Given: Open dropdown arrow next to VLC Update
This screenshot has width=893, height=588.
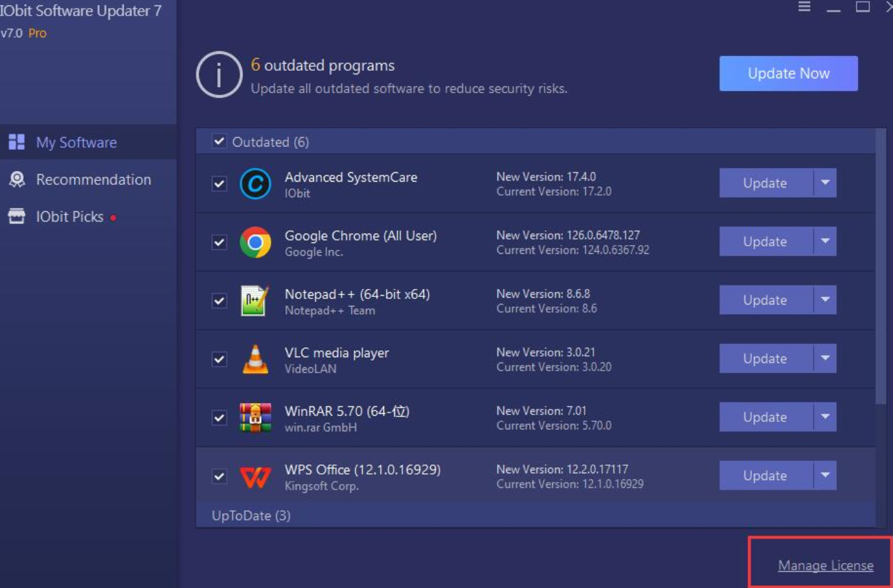Looking at the screenshot, I should (825, 358).
